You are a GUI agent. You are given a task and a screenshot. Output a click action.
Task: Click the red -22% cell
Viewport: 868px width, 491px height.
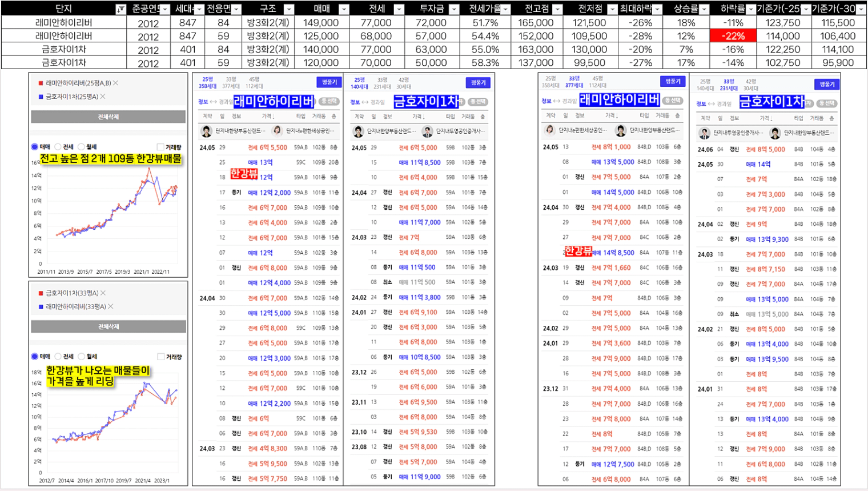(x=733, y=35)
